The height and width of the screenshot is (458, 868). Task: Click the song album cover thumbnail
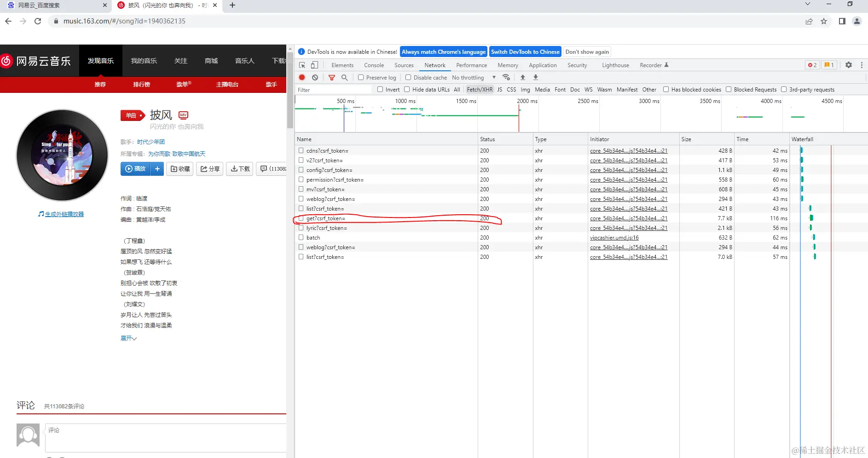point(62,155)
